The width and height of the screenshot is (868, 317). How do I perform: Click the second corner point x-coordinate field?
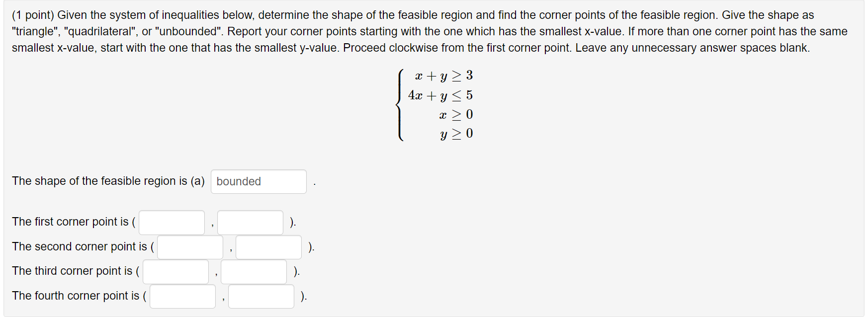pyautogui.click(x=190, y=247)
